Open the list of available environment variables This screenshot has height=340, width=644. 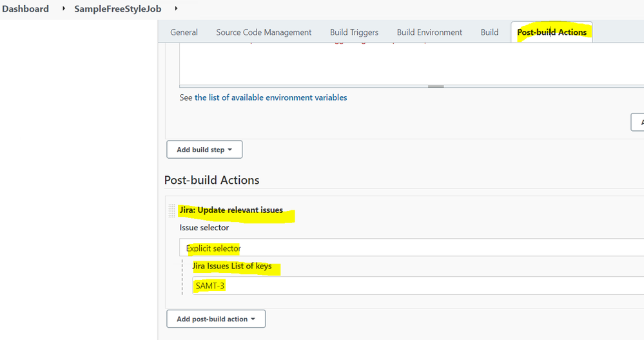271,97
